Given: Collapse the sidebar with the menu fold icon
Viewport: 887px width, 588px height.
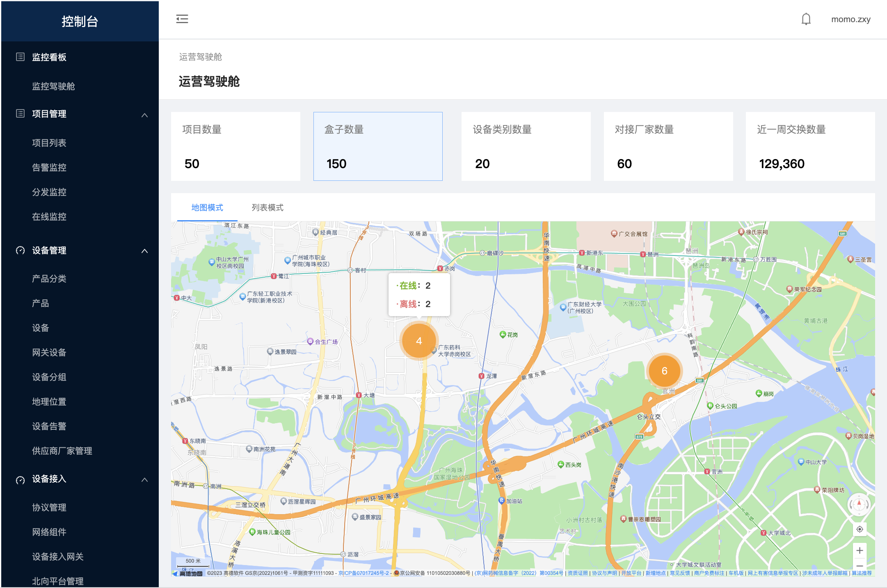Looking at the screenshot, I should point(182,19).
